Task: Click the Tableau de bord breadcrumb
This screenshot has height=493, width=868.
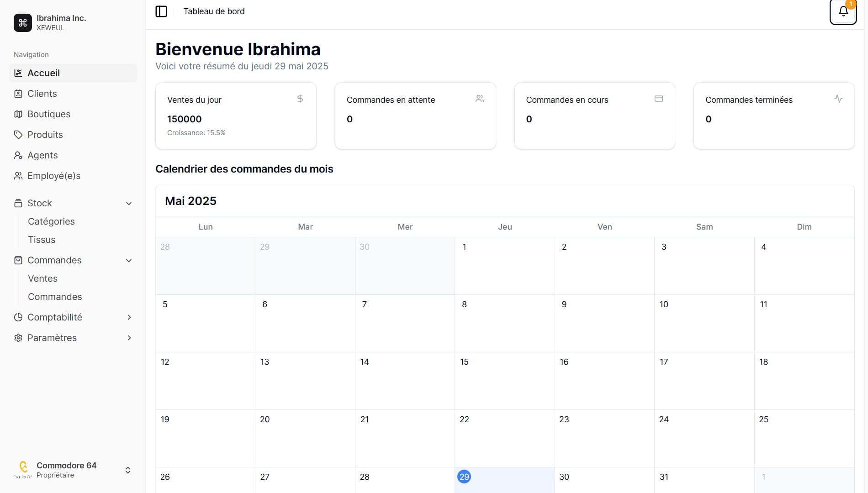Action: pos(214,11)
